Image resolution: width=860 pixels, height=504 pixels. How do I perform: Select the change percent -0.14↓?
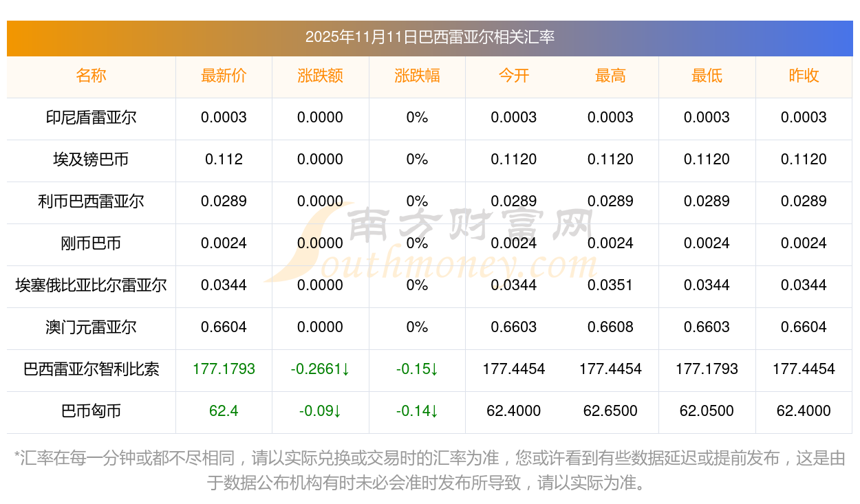pos(417,411)
